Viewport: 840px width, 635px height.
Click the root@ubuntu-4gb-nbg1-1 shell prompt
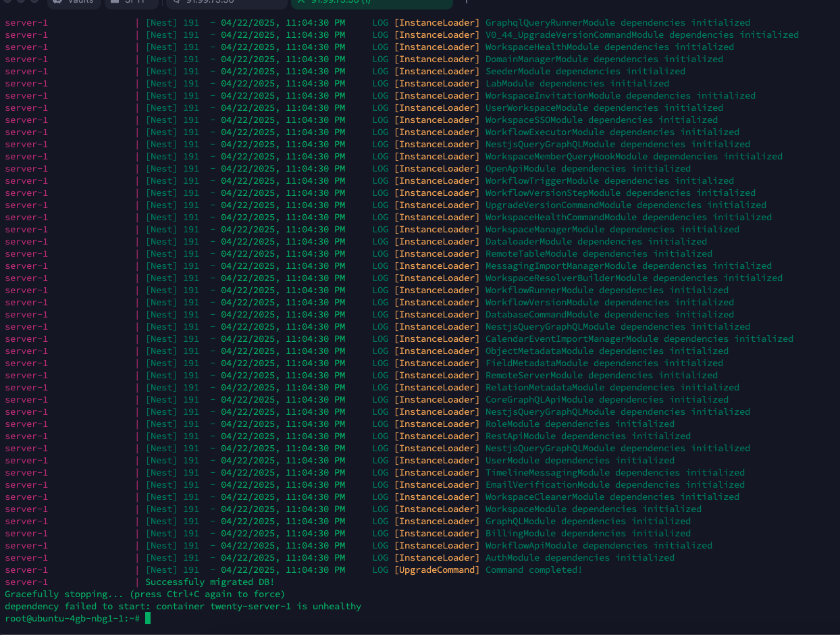click(x=72, y=619)
